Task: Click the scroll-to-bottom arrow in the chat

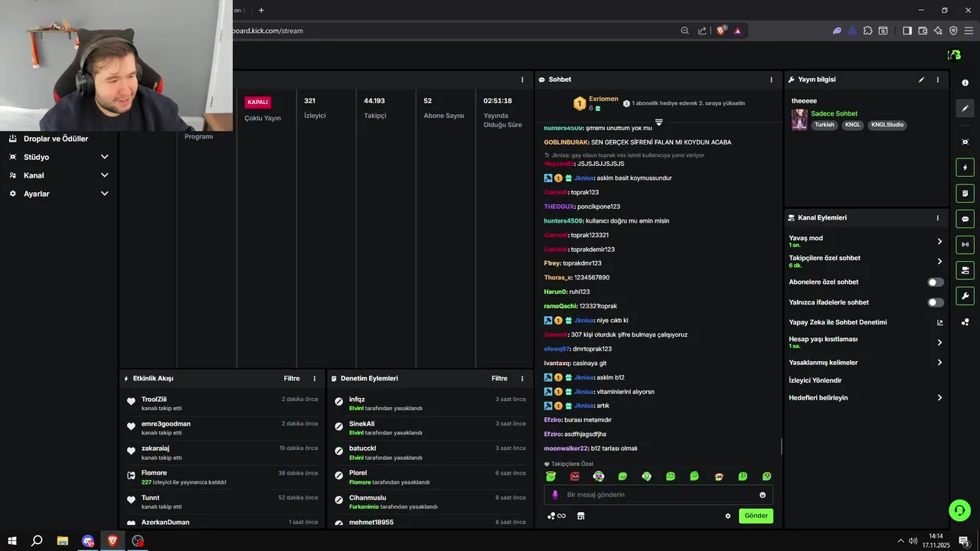Action: click(658, 122)
